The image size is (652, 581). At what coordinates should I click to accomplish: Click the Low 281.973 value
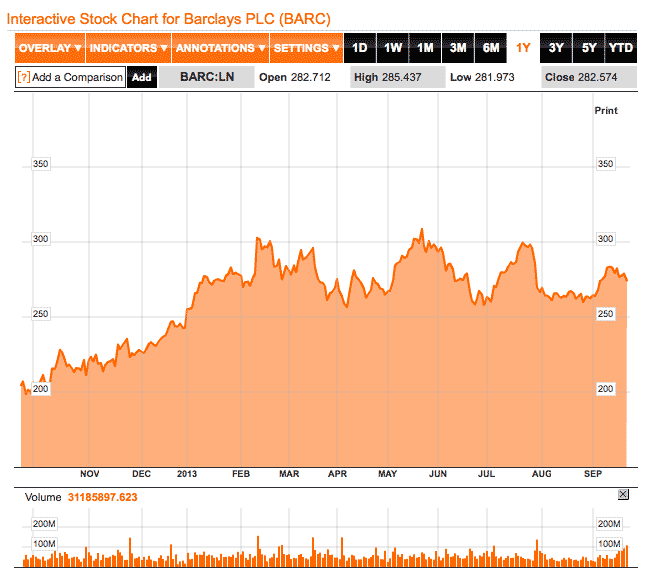click(x=482, y=77)
